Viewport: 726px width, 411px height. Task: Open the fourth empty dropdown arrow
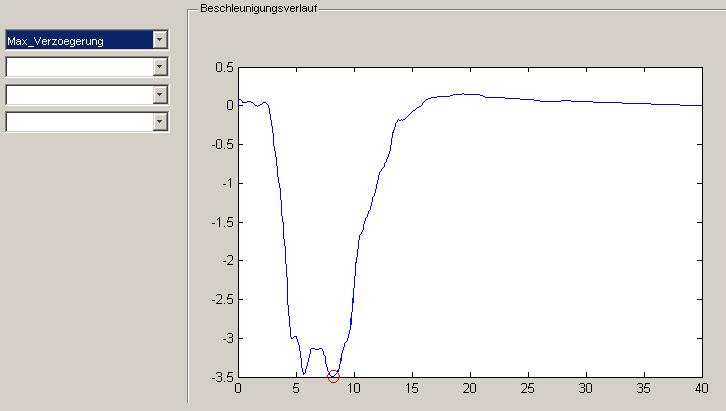point(159,121)
